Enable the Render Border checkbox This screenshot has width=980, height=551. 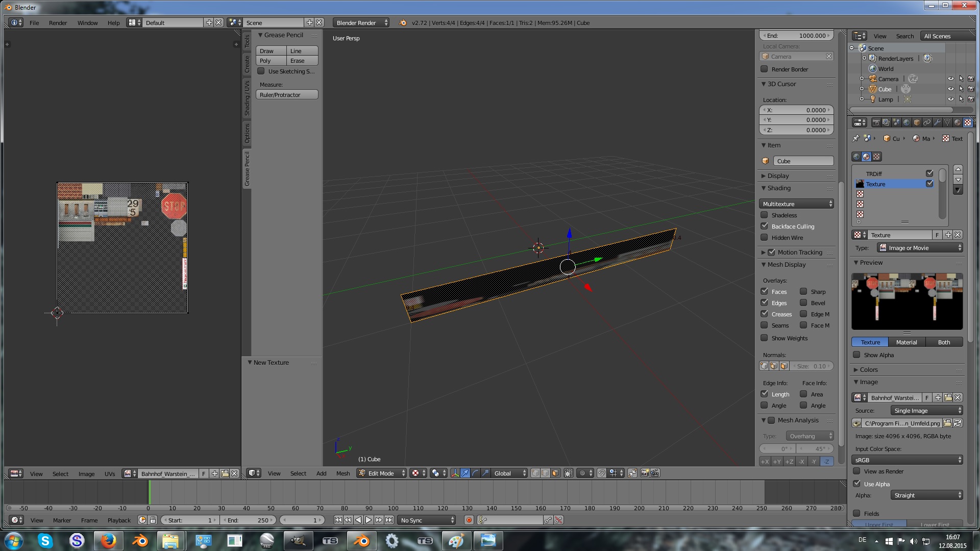pyautogui.click(x=764, y=69)
